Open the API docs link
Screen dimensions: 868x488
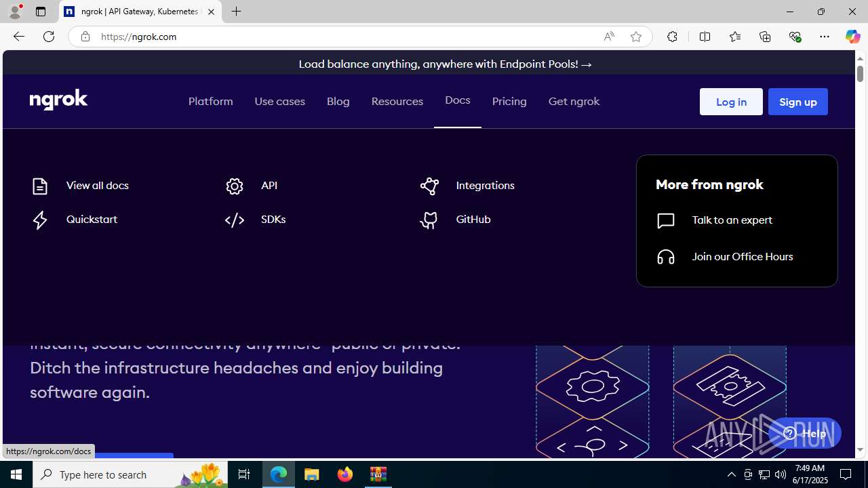pyautogui.click(x=269, y=186)
